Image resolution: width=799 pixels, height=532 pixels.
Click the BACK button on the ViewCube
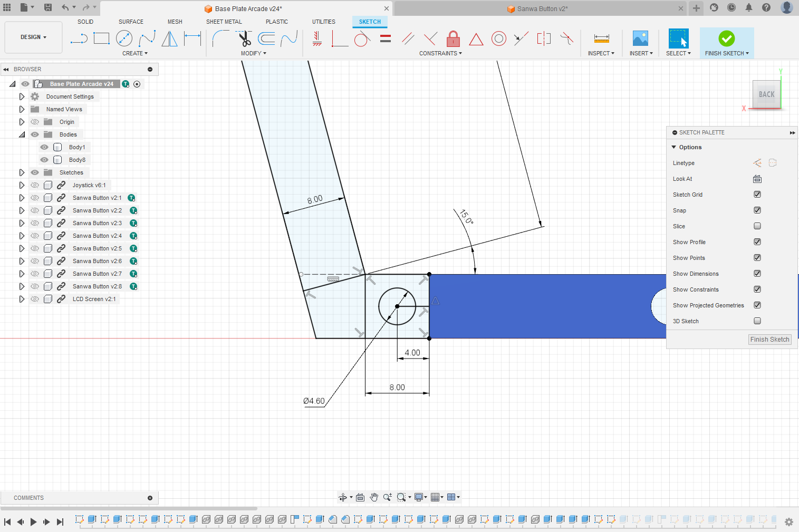click(766, 94)
